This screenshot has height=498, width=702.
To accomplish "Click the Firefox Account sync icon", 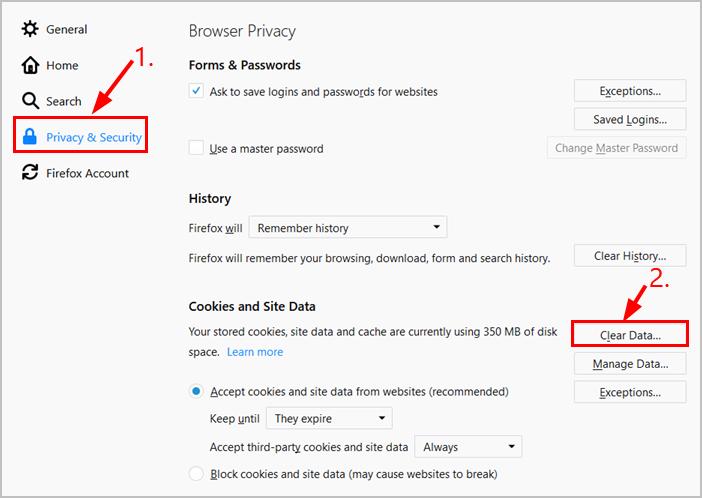I will click(x=30, y=173).
